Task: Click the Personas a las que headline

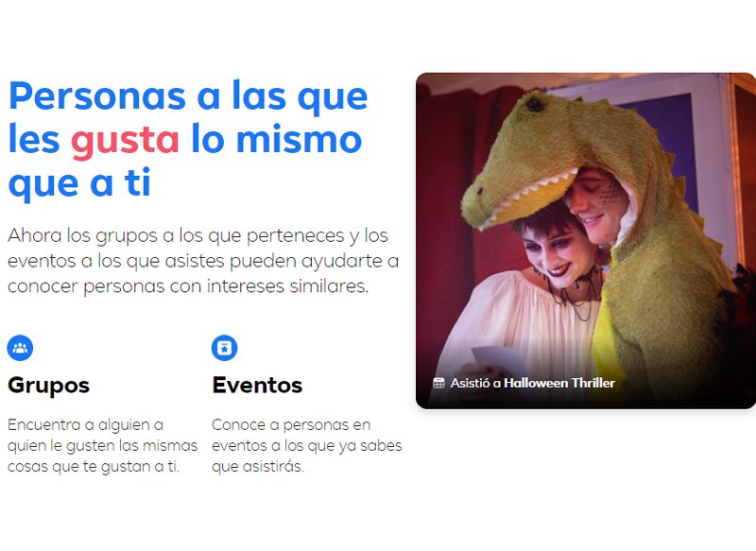Action: (188, 140)
